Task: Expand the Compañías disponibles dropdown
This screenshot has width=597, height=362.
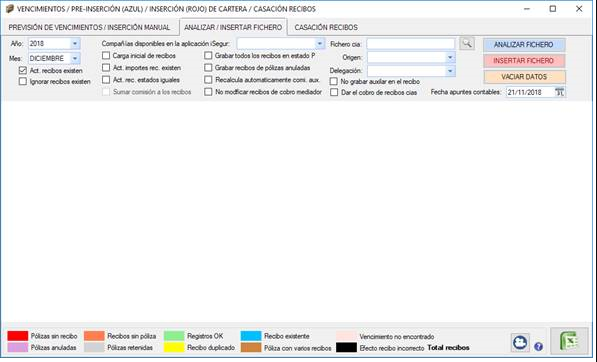Action: tap(319, 43)
